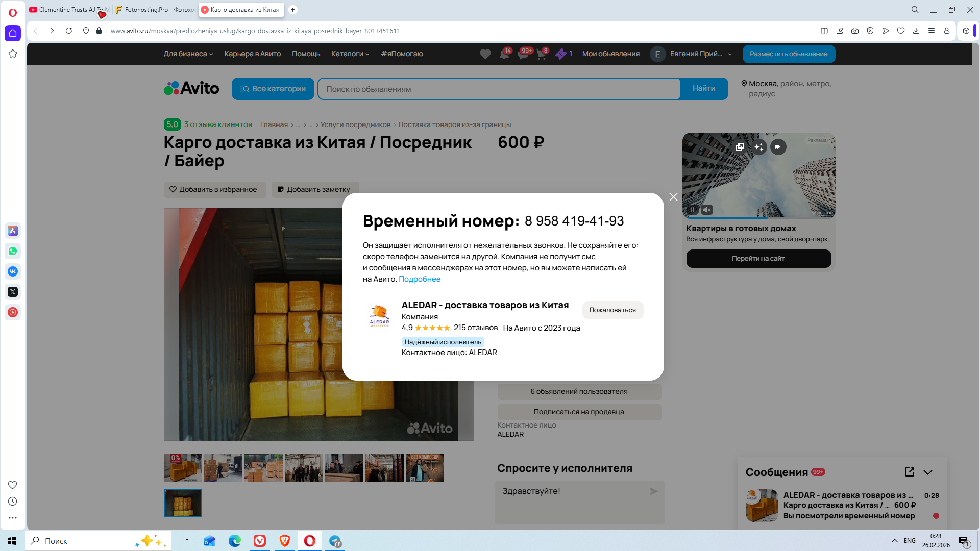Screen dimensions: 980x551
Task: Select thumbnail with yellow boxes in container
Action: point(183,503)
